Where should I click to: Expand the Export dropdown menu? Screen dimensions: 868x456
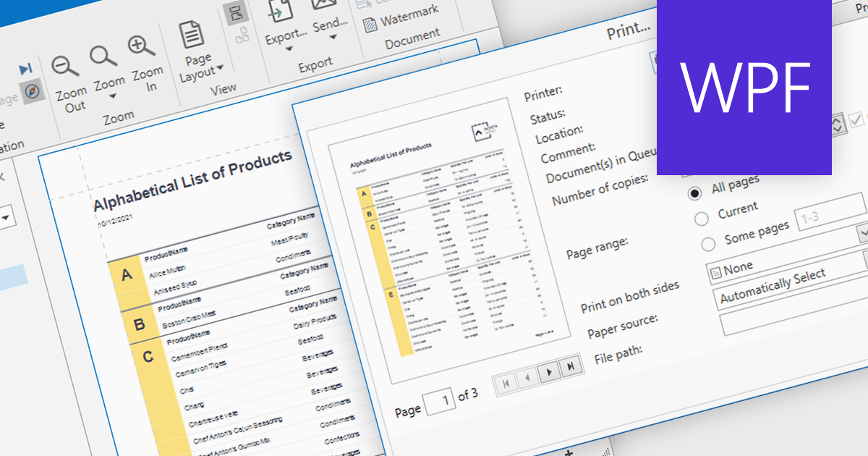(x=289, y=49)
